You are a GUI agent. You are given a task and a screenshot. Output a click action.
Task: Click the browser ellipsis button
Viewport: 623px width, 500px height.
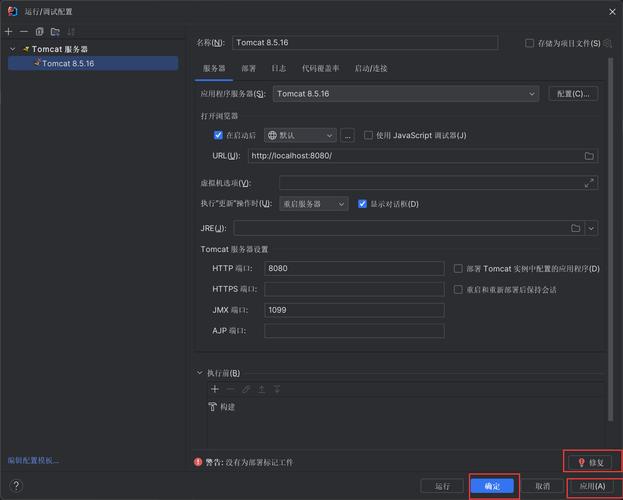click(347, 136)
